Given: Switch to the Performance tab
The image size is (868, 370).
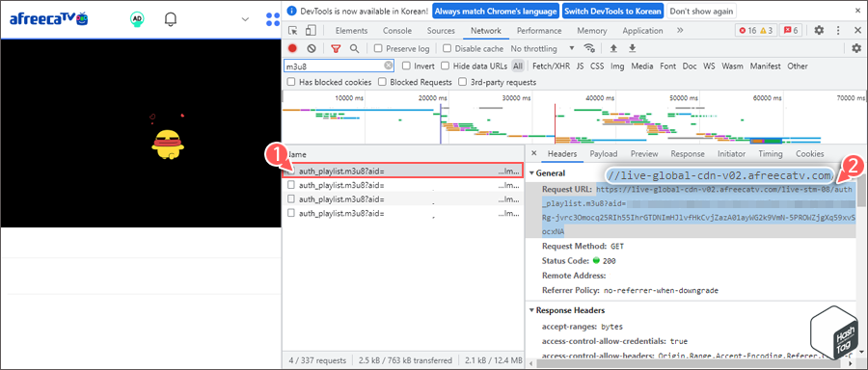Looking at the screenshot, I should click(539, 31).
